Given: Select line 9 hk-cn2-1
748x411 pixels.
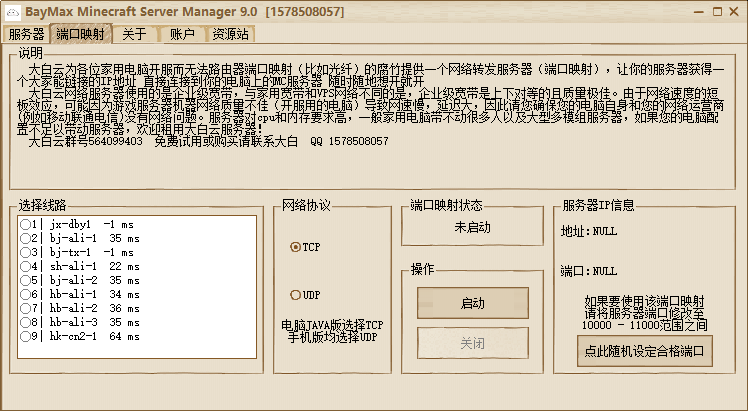Looking at the screenshot, I should tap(25, 336).
